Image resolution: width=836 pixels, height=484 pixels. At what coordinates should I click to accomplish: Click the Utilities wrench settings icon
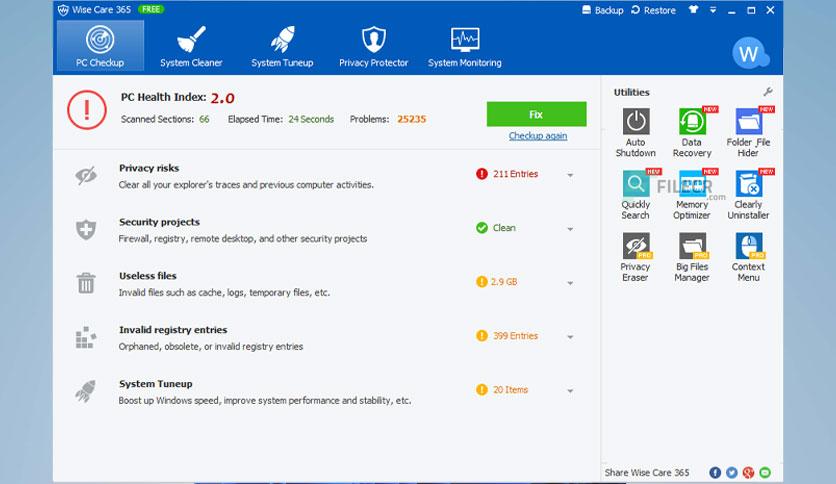point(768,92)
